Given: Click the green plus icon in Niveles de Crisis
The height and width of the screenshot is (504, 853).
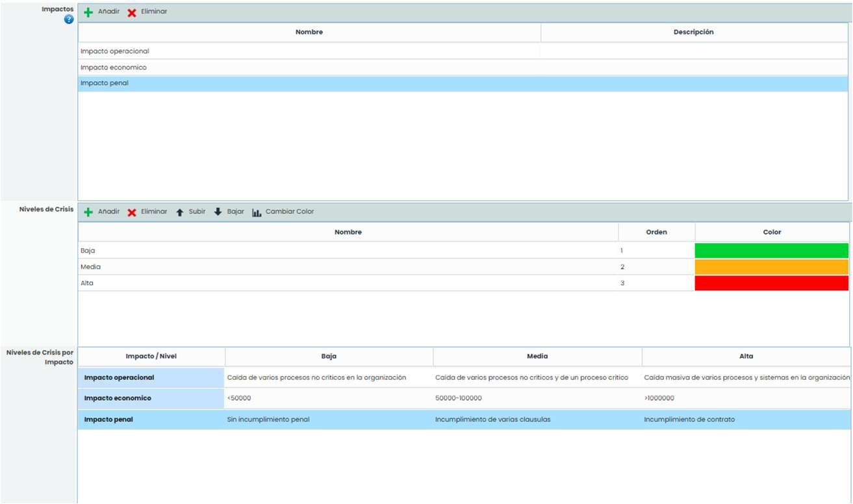Looking at the screenshot, I should (89, 212).
